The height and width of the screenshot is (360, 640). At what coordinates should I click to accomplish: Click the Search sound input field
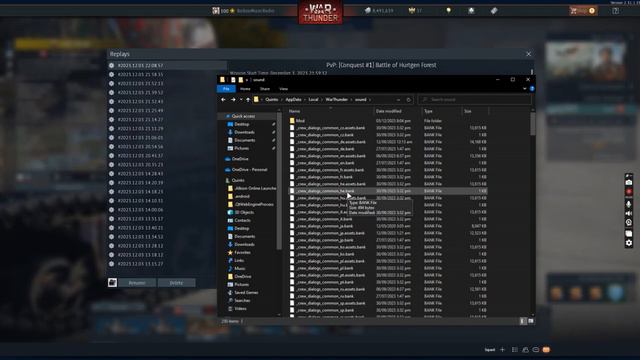pyautogui.click(x=475, y=100)
